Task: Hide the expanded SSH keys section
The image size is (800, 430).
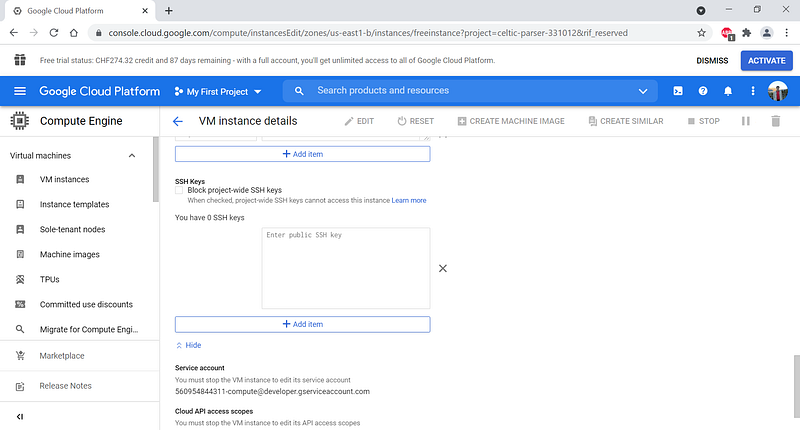Action: coord(189,345)
